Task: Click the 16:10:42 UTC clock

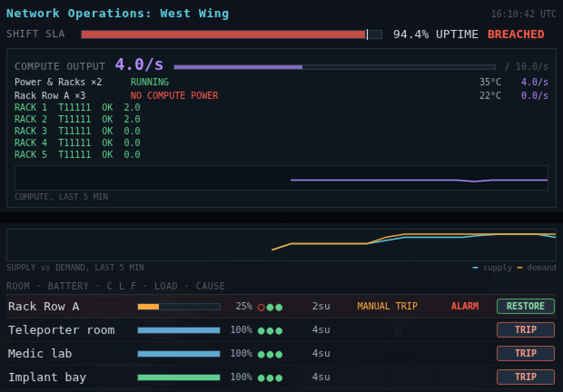Action: 523,14
